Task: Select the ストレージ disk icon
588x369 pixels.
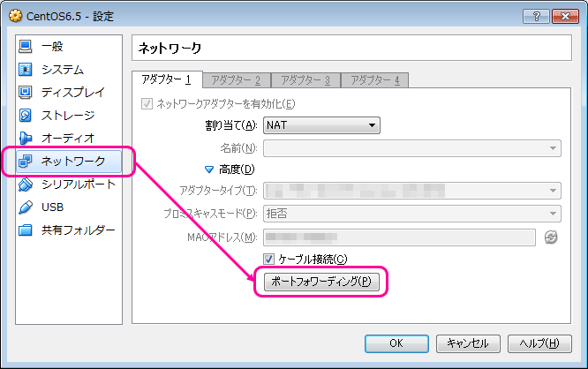Action: pyautogui.click(x=25, y=116)
